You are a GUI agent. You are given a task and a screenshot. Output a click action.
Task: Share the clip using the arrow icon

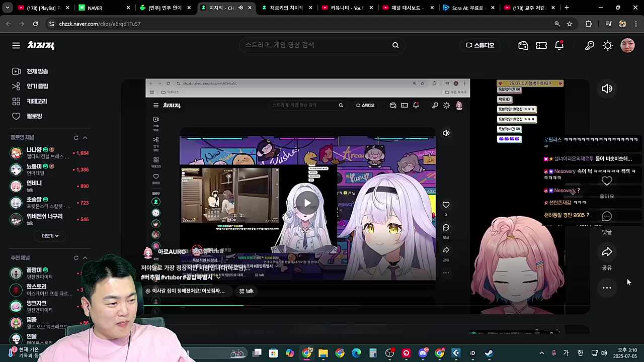(x=607, y=252)
